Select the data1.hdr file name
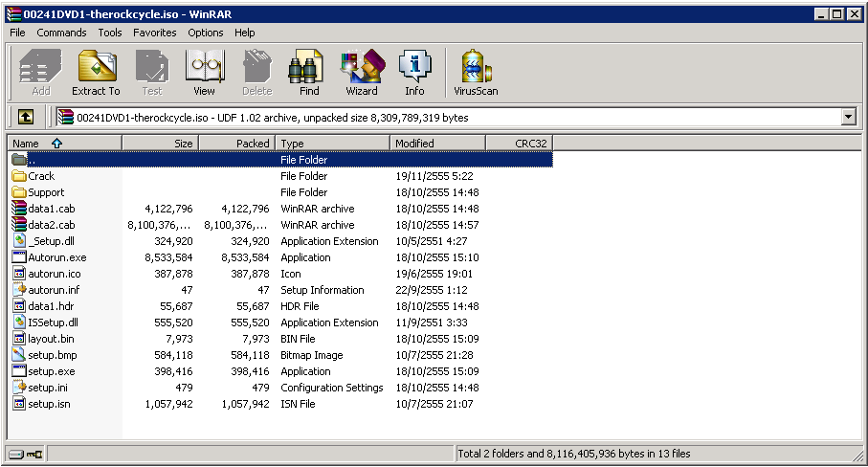868x467 pixels. pyautogui.click(x=51, y=306)
